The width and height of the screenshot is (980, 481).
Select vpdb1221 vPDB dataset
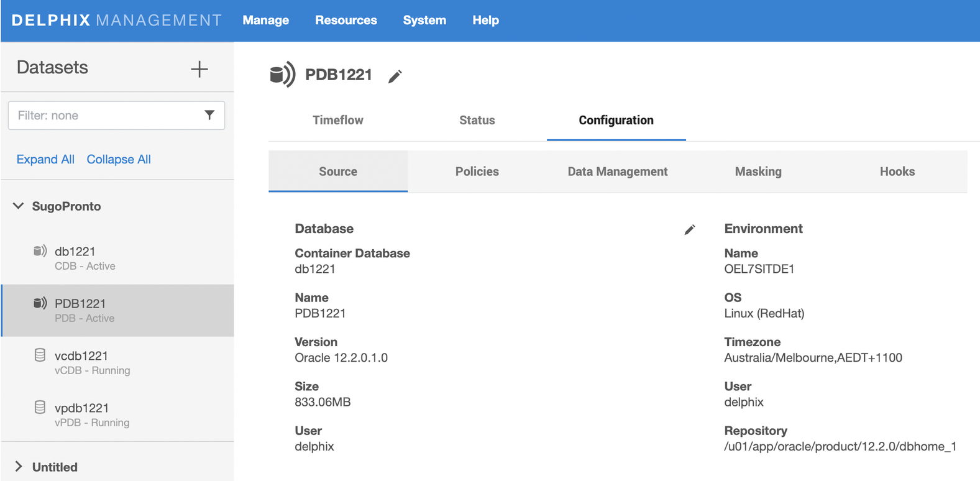point(117,415)
